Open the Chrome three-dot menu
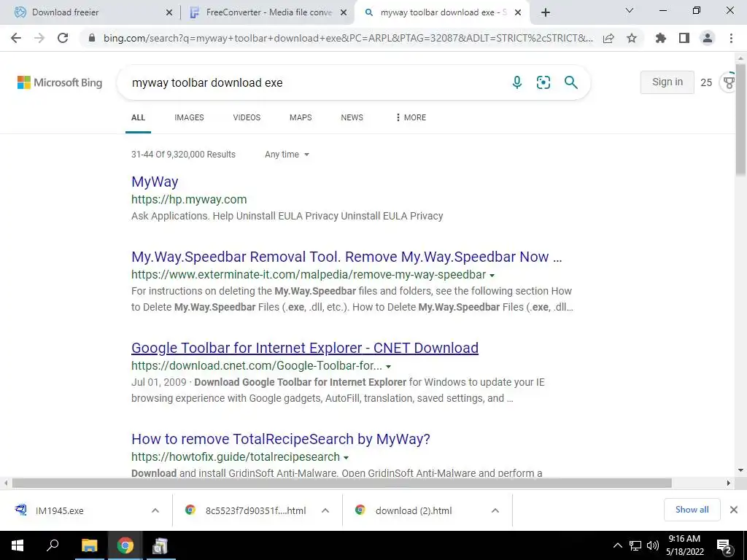The image size is (747, 560). pos(731,38)
